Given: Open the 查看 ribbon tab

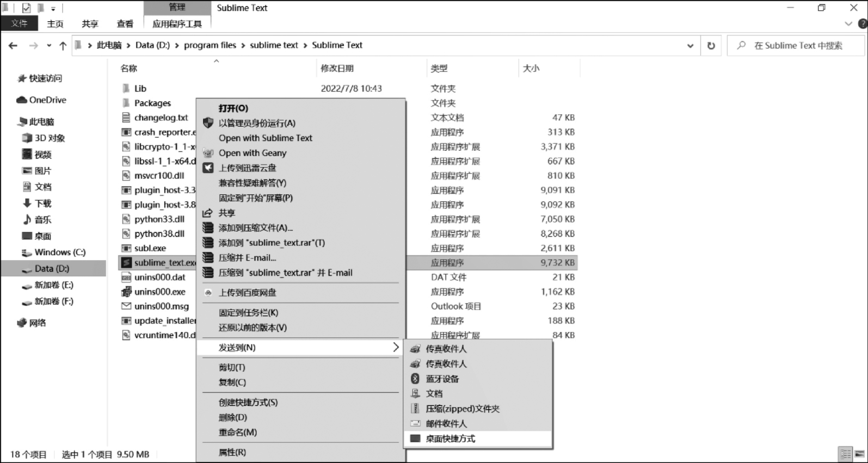Looking at the screenshot, I should tap(125, 23).
